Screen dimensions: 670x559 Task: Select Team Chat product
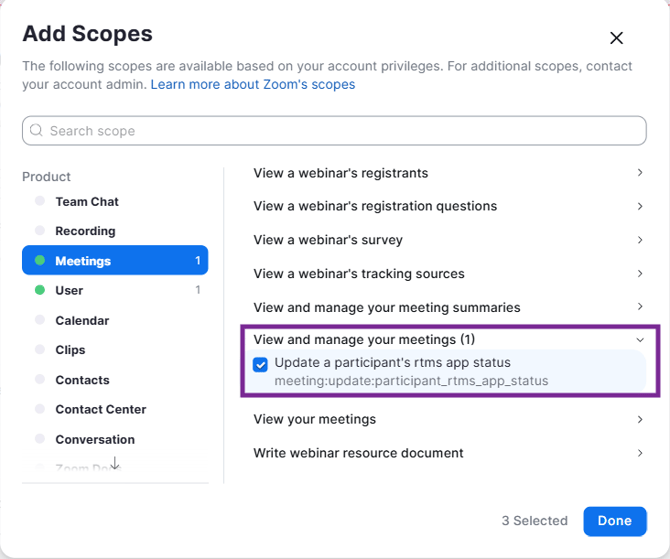(87, 201)
